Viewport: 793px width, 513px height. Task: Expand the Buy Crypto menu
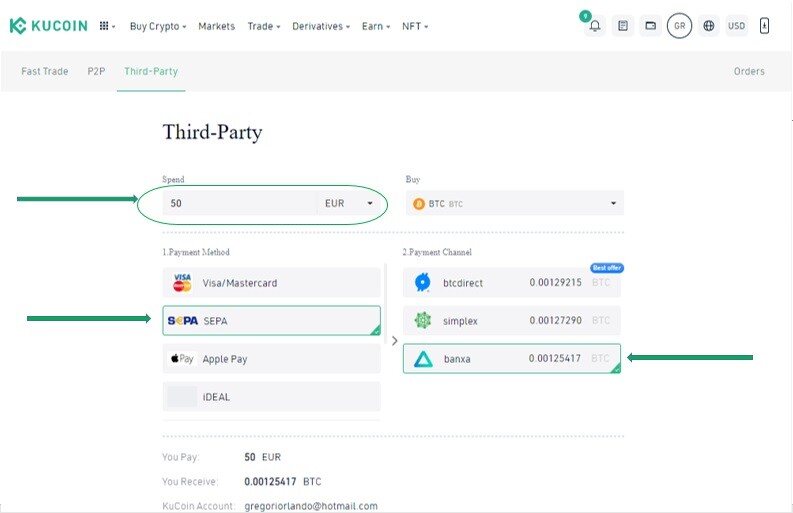[158, 26]
